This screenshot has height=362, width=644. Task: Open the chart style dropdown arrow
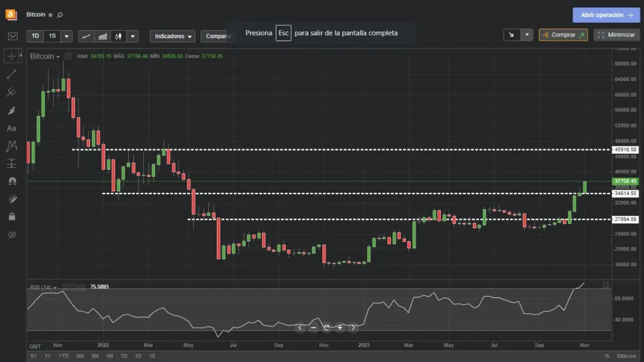coord(133,36)
